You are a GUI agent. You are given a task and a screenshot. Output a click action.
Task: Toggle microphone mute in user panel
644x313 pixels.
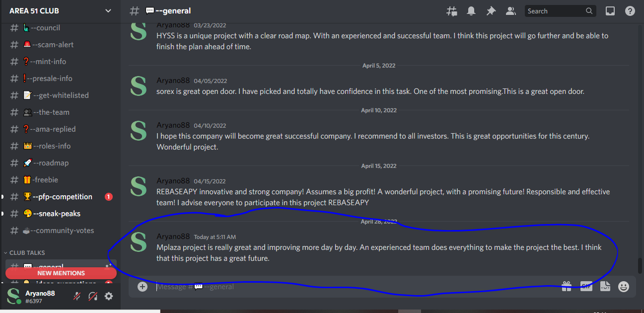click(77, 296)
